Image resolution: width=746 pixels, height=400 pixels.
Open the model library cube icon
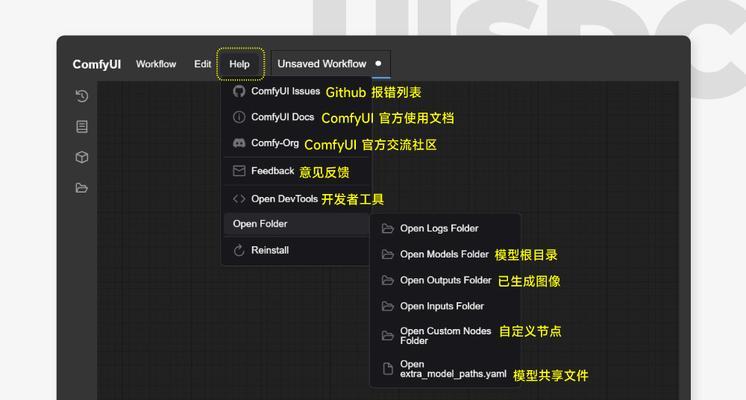click(82, 157)
